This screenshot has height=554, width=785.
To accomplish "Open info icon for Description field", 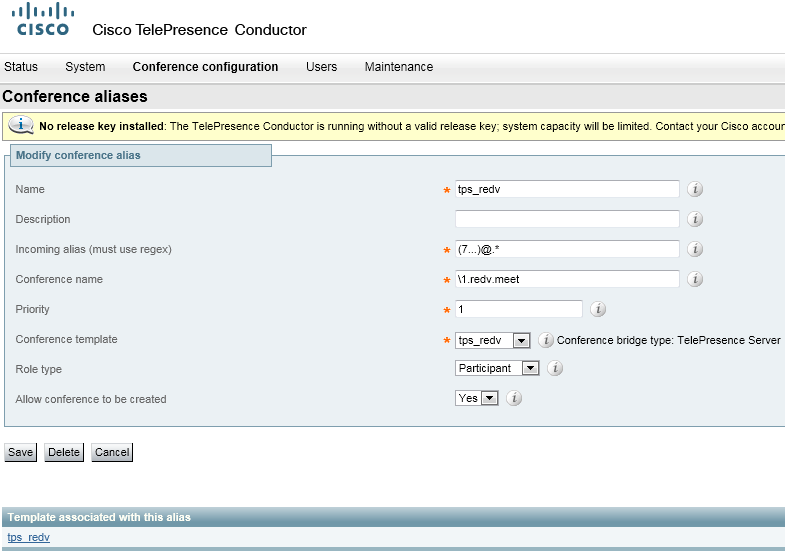I will click(x=695, y=219).
